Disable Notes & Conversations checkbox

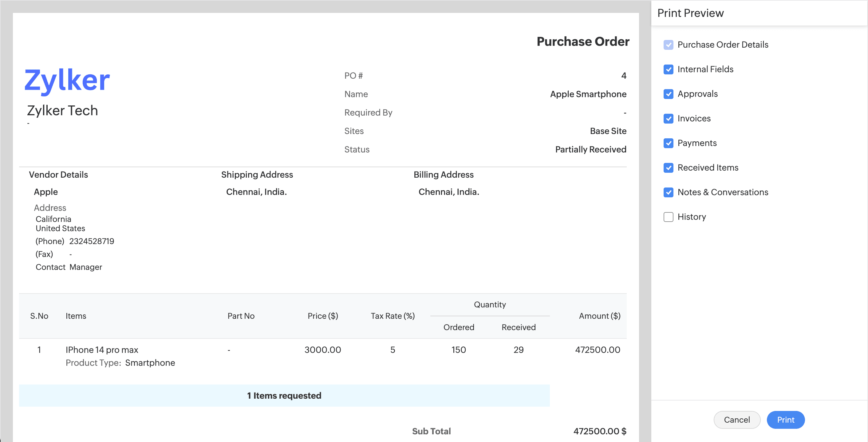668,192
